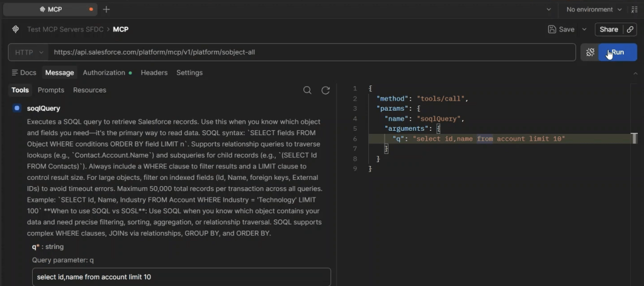Open the HTTP transport dropdown

pos(29,53)
